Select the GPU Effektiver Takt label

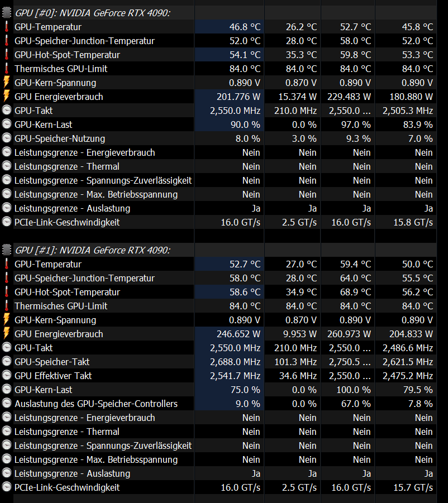coord(53,376)
